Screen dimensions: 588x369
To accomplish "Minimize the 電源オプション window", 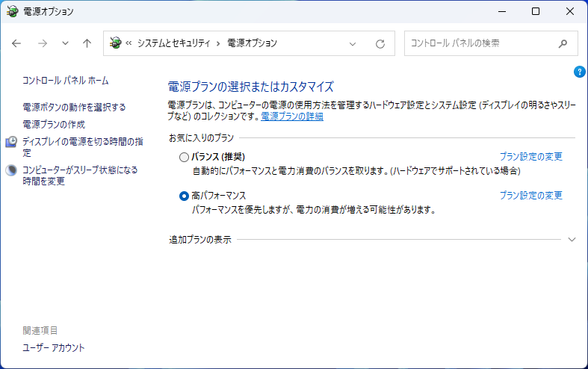I will pyautogui.click(x=502, y=11).
